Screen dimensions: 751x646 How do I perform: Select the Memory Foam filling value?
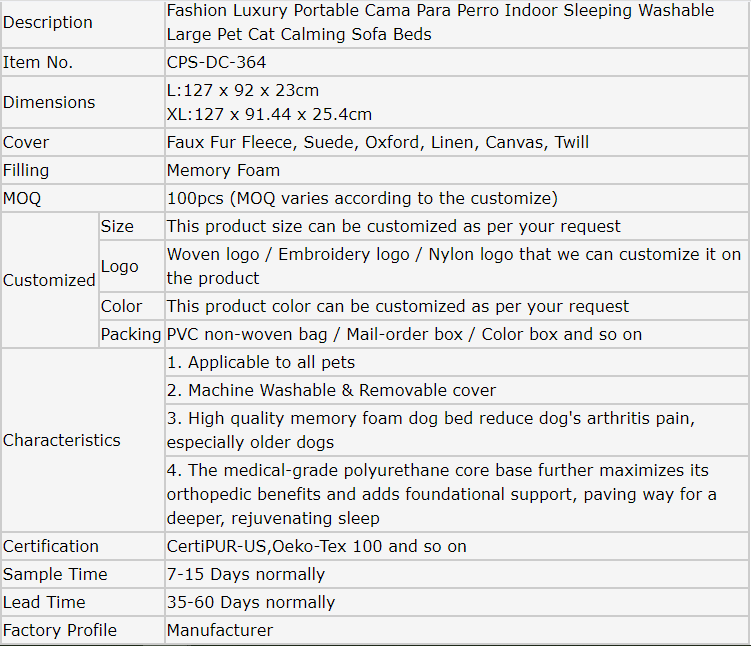(223, 170)
